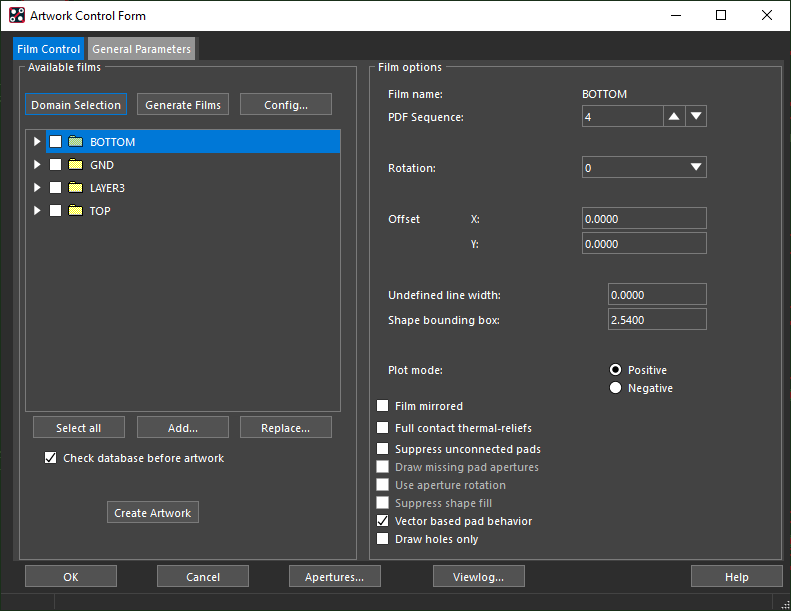Switch to General Parameters tab

[x=141, y=49]
